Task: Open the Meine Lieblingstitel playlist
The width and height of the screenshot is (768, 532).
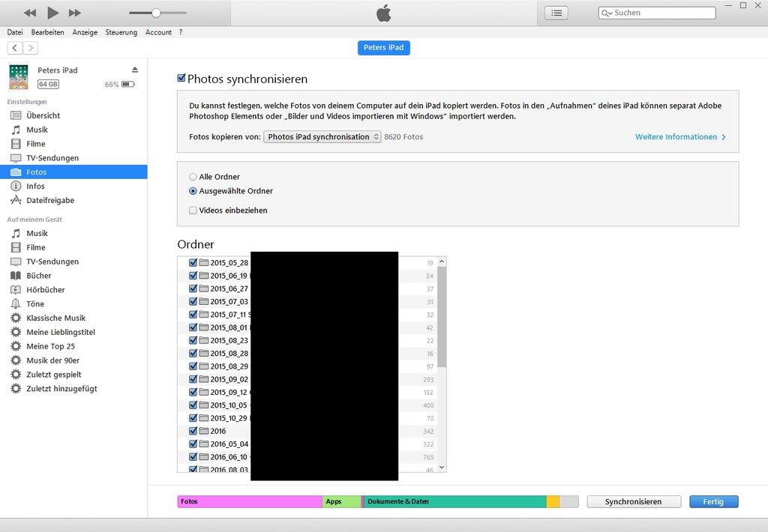Action: pos(73,333)
